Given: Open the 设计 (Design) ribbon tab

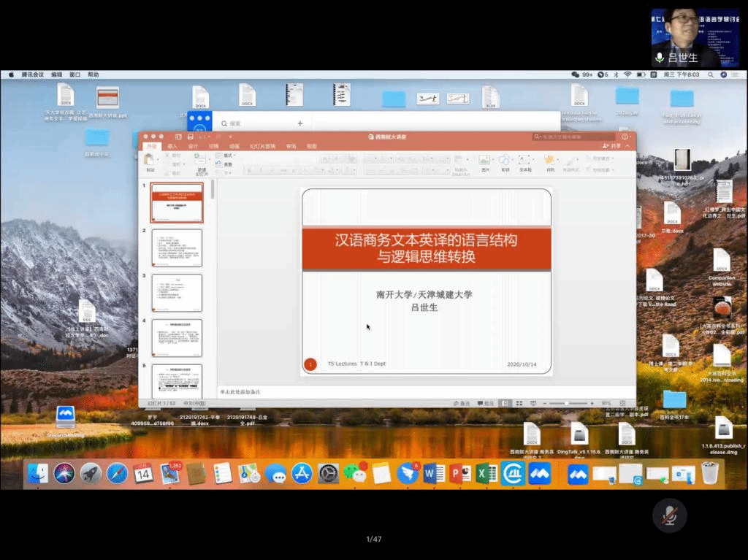Looking at the screenshot, I should pos(193,147).
